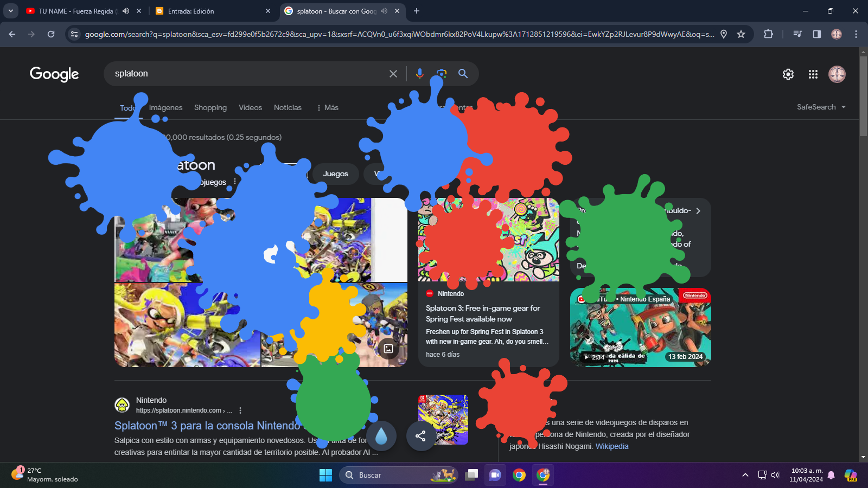The width and height of the screenshot is (868, 488).
Task: Open Chrome three-dot menu
Action: pyautogui.click(x=856, y=34)
